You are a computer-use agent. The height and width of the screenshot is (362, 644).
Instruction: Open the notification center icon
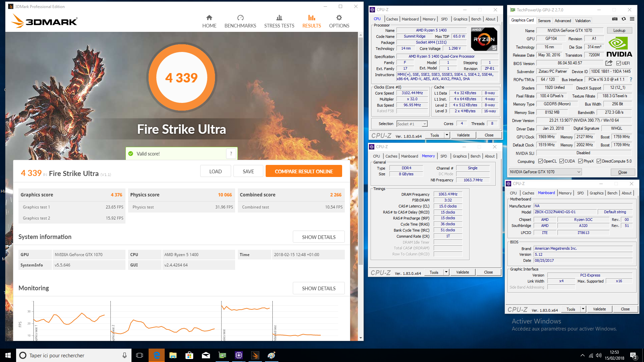point(633,355)
